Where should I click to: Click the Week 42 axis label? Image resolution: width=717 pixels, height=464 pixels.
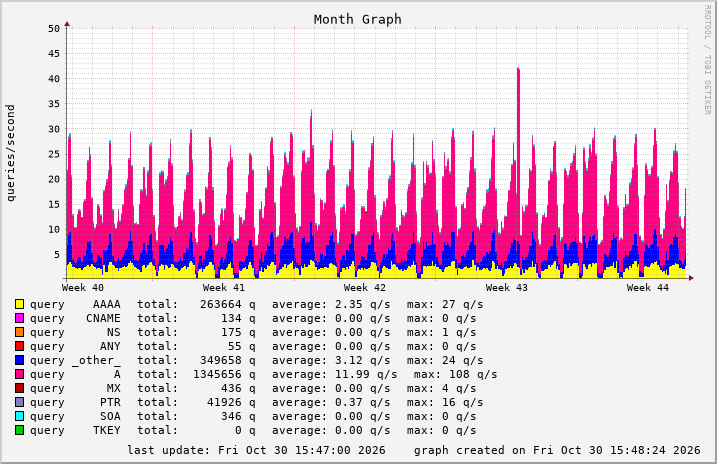[x=365, y=288]
